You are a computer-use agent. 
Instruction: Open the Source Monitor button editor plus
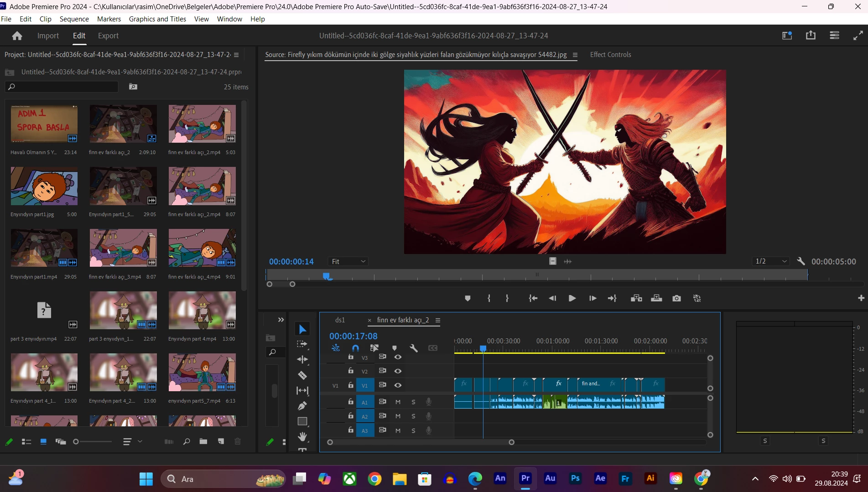point(861,298)
